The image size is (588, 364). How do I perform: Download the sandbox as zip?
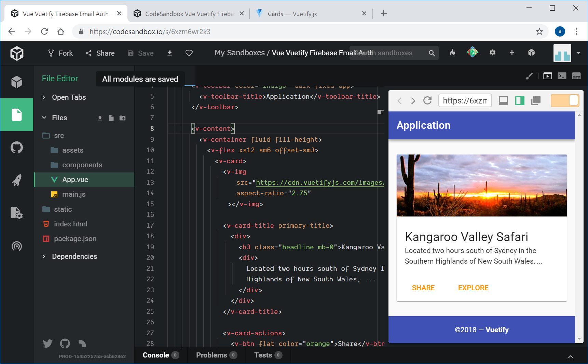[169, 53]
